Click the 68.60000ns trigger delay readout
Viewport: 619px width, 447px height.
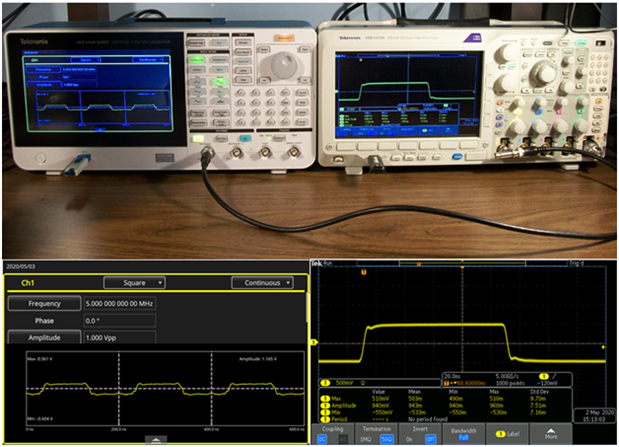click(471, 383)
